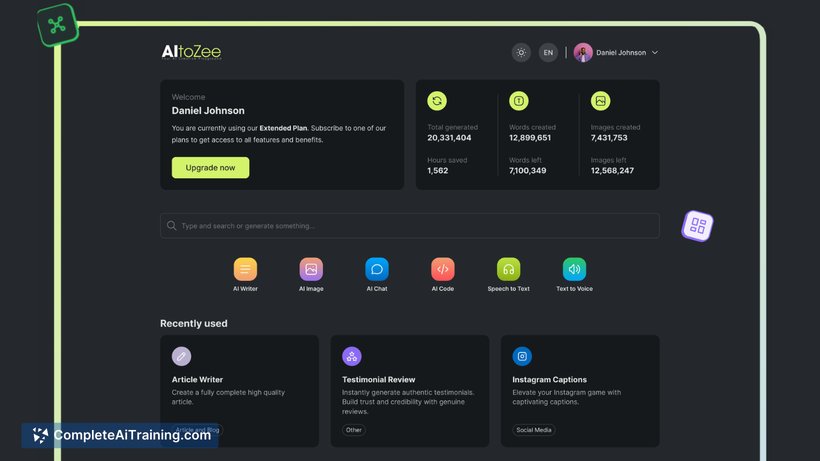
Task: Open the Testimonial Review card title
Action: (x=379, y=379)
